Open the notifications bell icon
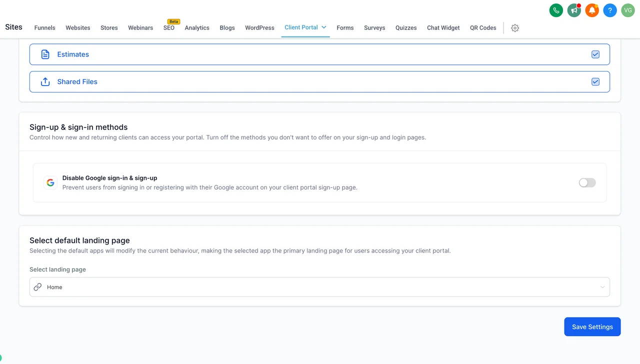Screen dimensions: 640x364 pos(592,10)
